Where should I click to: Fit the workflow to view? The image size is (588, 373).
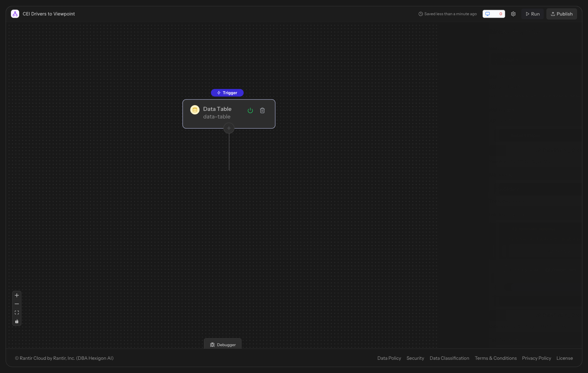pyautogui.click(x=17, y=312)
